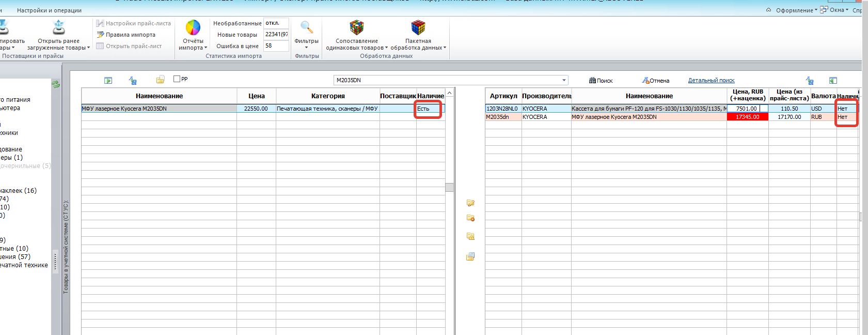Sort left grid by Наименование header
This screenshot has height=335, width=868.
159,96
